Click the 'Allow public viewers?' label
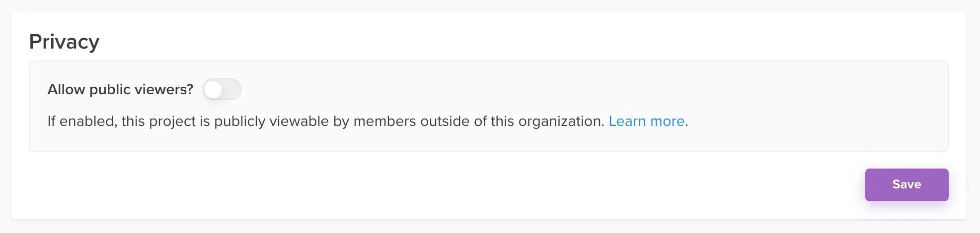 (x=120, y=90)
